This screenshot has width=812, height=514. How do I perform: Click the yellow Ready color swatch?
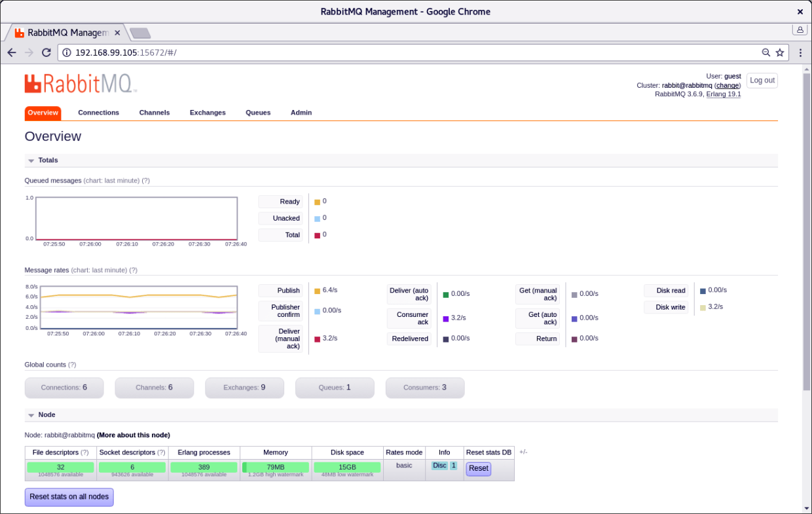318,202
